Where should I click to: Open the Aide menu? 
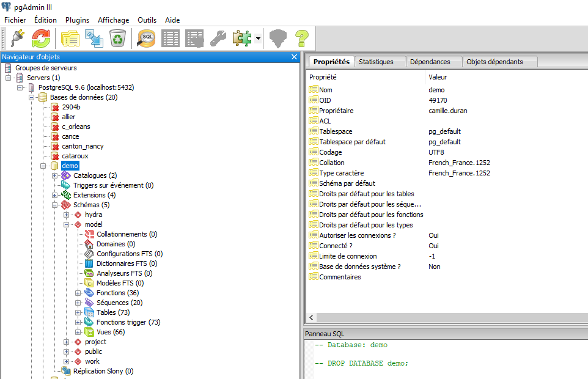tap(172, 20)
